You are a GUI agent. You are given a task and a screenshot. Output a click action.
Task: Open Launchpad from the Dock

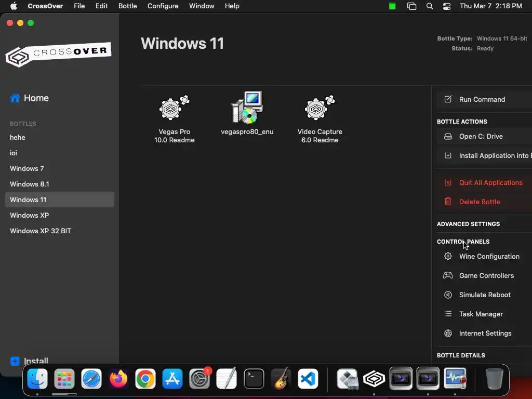click(64, 379)
